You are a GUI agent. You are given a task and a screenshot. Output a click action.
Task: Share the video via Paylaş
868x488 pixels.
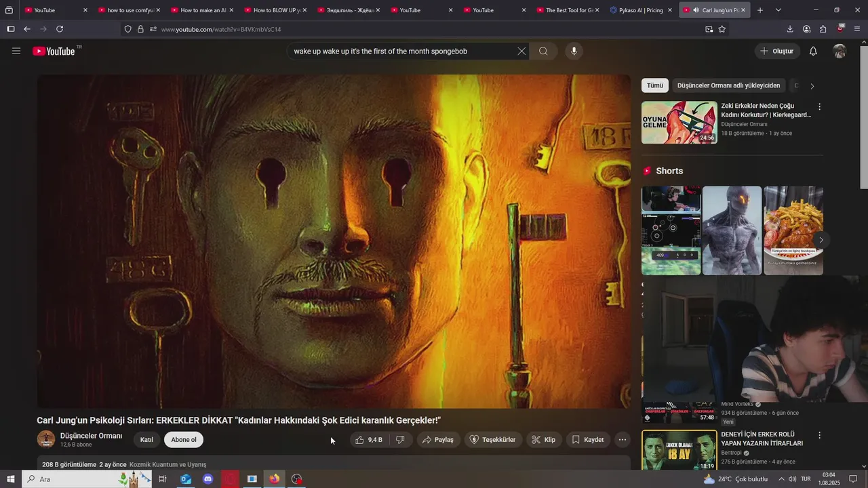pyautogui.click(x=437, y=440)
